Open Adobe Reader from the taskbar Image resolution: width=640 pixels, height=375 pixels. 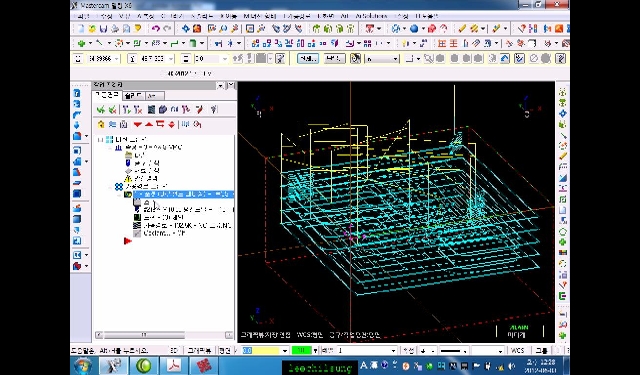[x=174, y=366]
